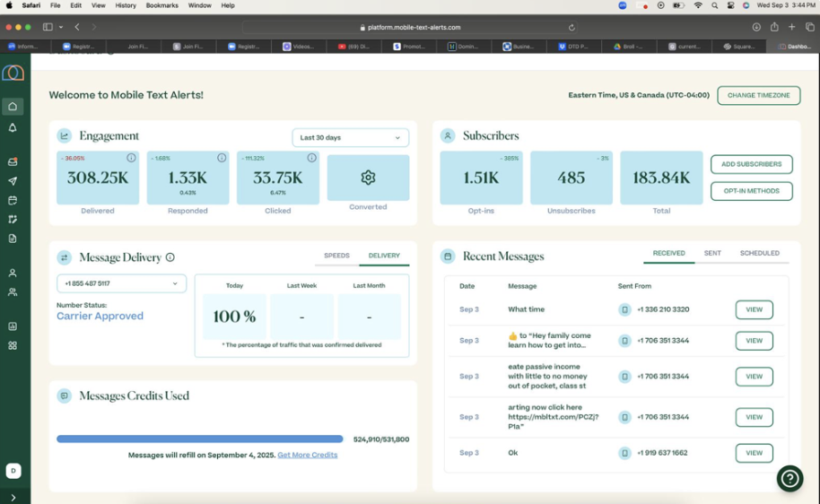
Task: Open the inbox icon with orange dot
Action: tap(13, 161)
